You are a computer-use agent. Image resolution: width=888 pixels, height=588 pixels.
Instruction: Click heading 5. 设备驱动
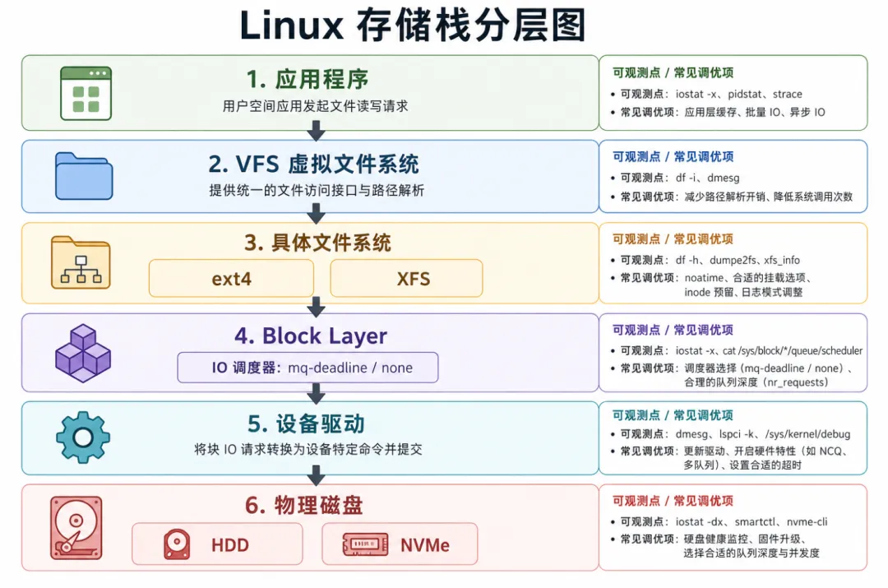coord(306,424)
